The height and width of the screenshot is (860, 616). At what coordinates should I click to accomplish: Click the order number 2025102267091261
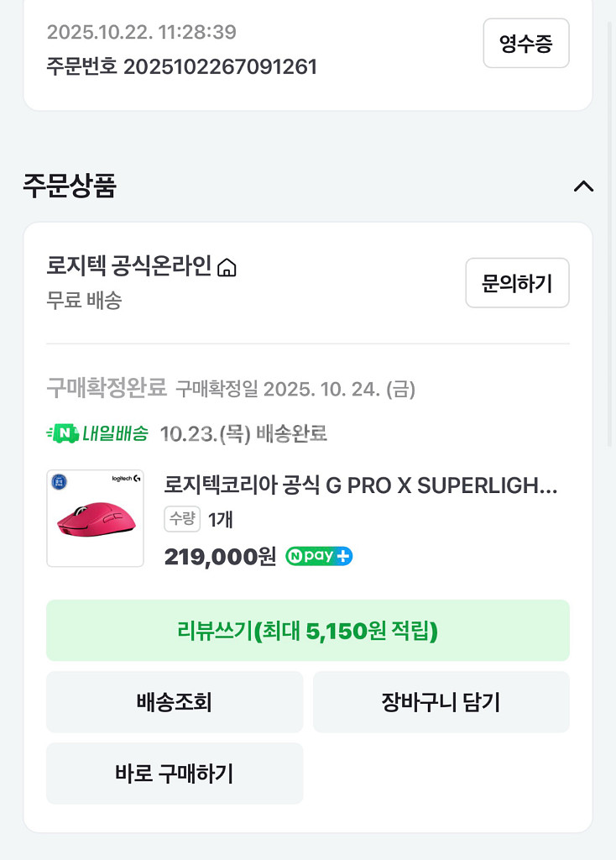tap(220, 67)
